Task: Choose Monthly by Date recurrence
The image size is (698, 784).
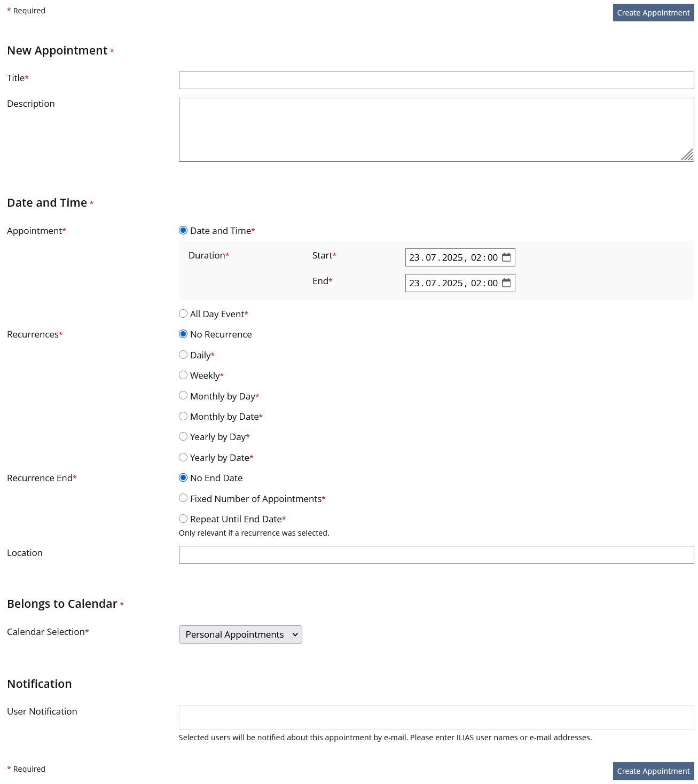Action: point(183,417)
